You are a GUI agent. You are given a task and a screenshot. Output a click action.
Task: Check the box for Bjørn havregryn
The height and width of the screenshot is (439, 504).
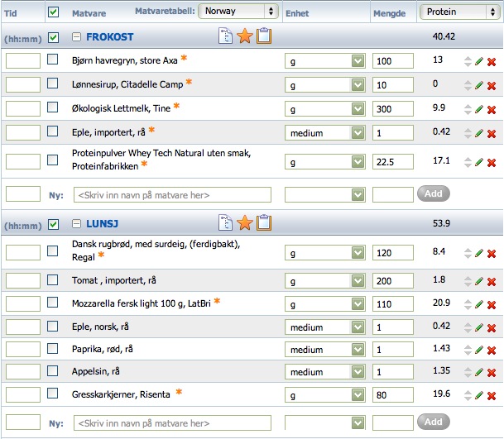tap(52, 60)
